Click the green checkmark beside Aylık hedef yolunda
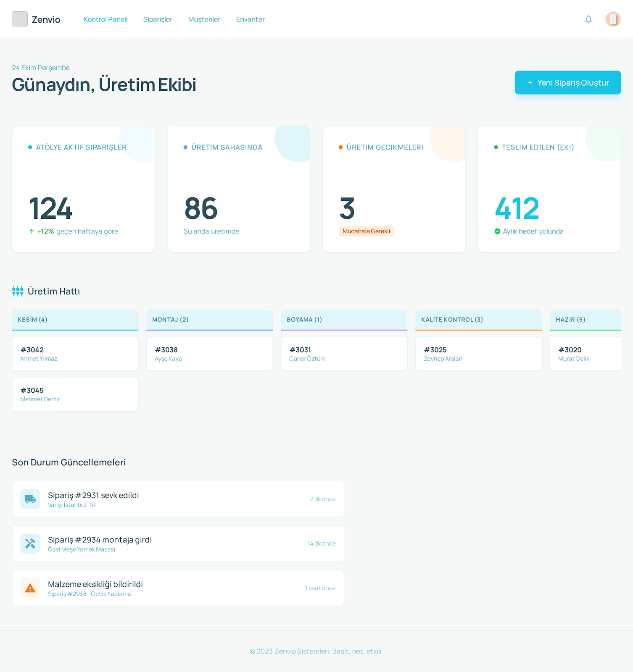 [x=497, y=231]
